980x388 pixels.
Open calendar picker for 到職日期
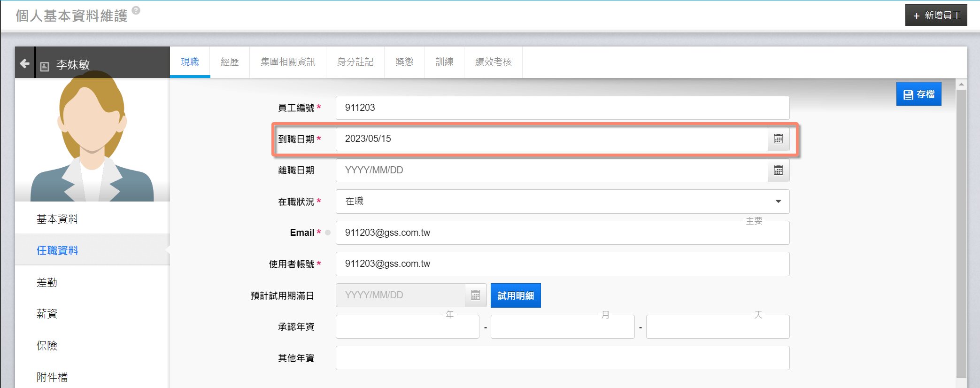point(778,139)
